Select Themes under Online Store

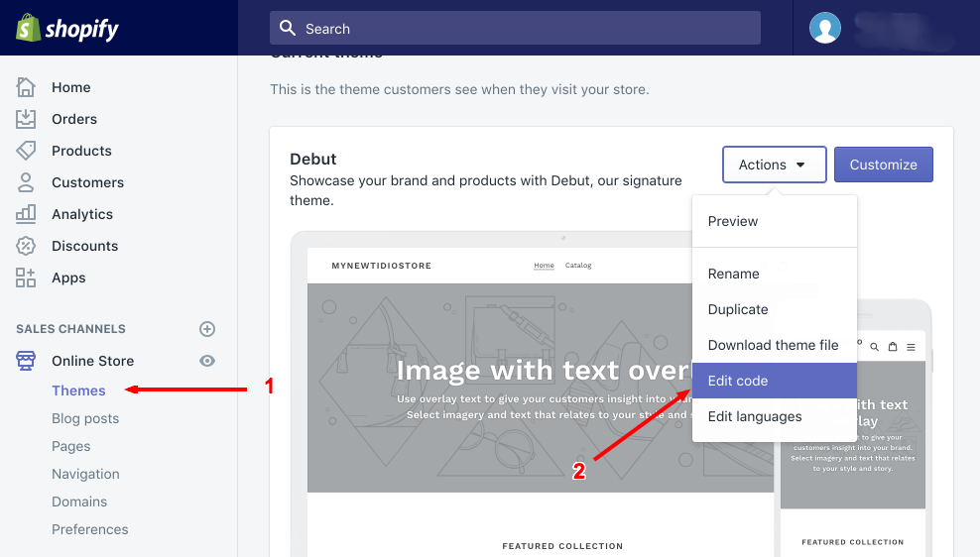[x=78, y=390]
